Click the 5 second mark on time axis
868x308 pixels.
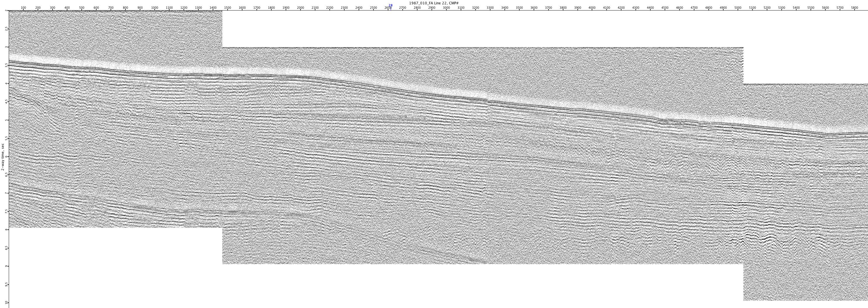point(6,120)
